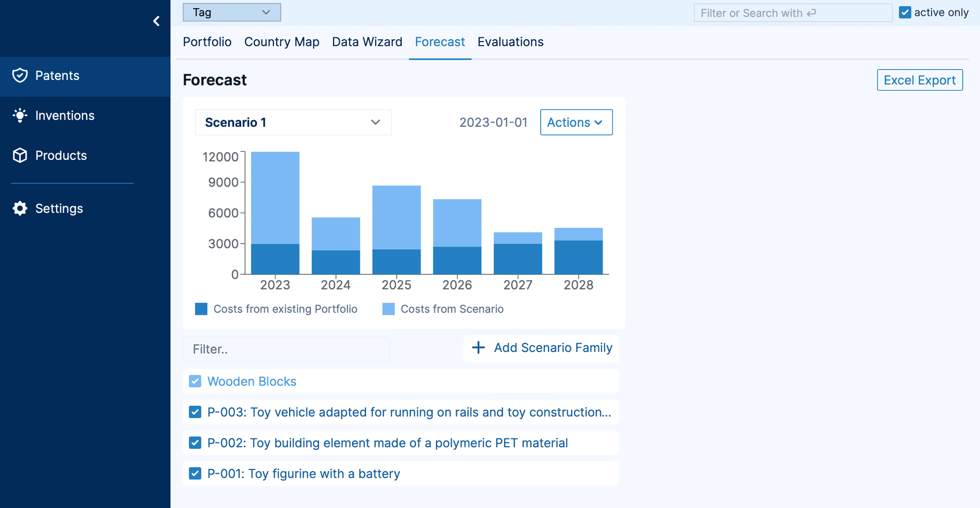Screen dimensions: 980x508
Task: Uncheck the active only checkbox
Action: 904,12
